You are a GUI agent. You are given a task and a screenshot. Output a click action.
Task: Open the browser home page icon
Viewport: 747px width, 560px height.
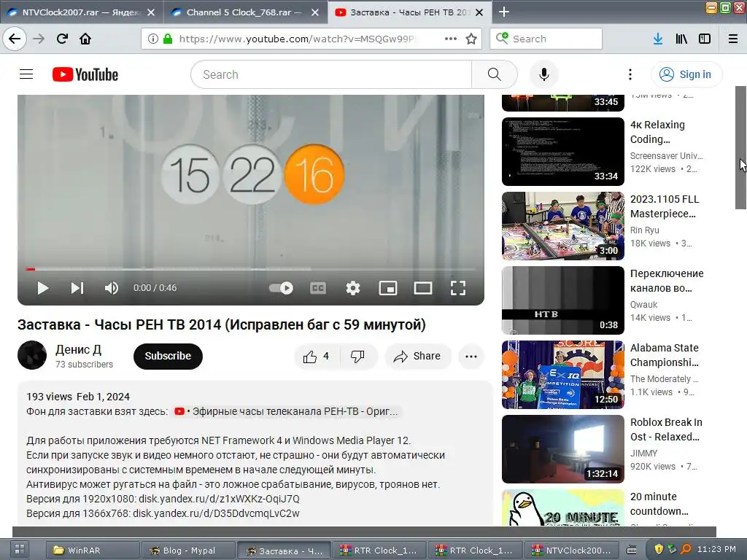85,39
